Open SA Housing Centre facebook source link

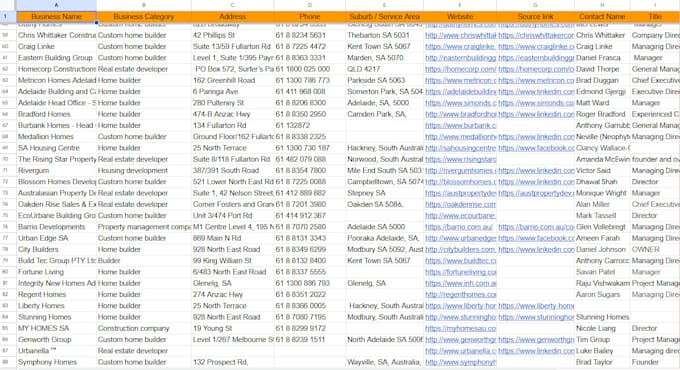click(x=536, y=148)
